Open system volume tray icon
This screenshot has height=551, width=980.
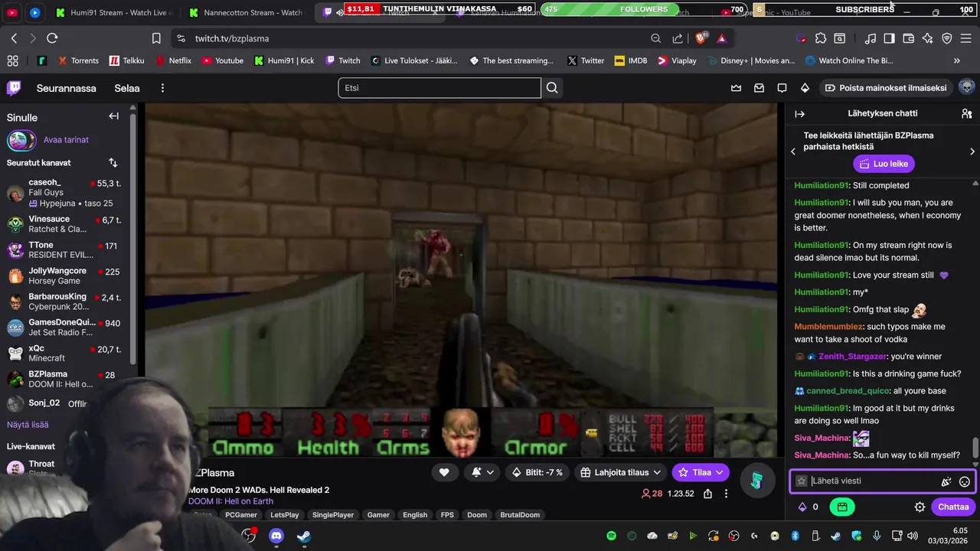(912, 536)
